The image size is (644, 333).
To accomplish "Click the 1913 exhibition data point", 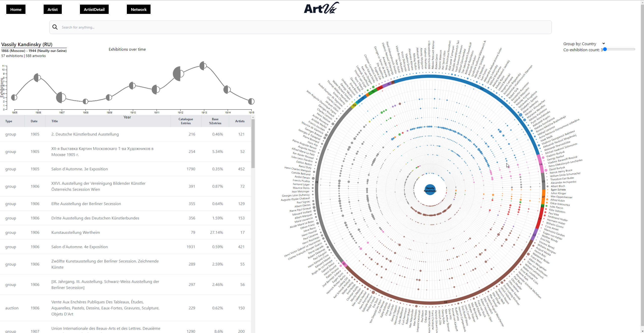I will tap(203, 66).
